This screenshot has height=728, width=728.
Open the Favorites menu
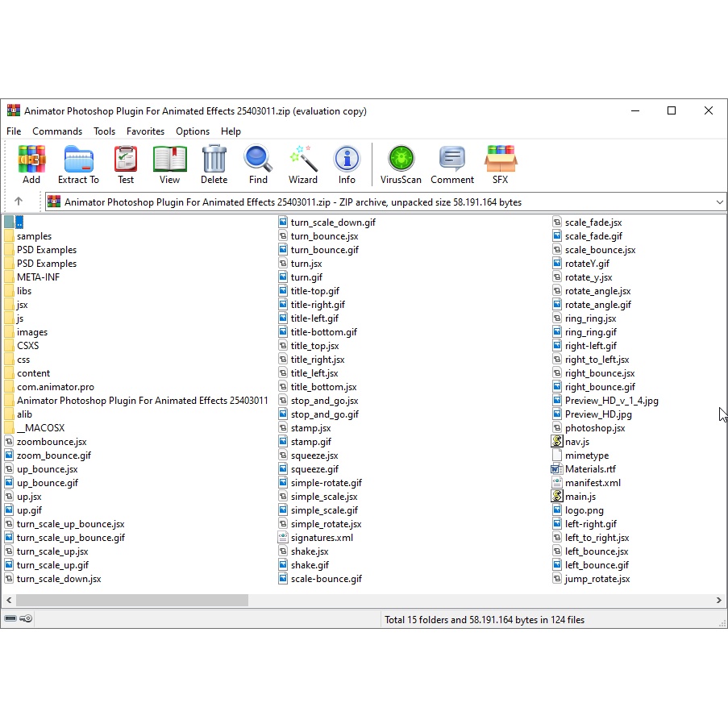pyautogui.click(x=145, y=131)
